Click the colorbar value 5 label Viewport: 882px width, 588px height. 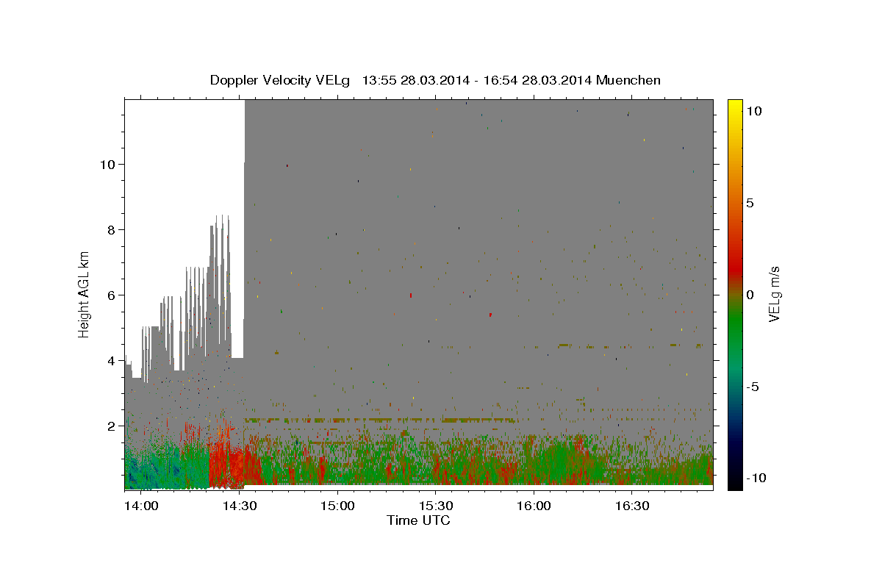[x=750, y=203]
